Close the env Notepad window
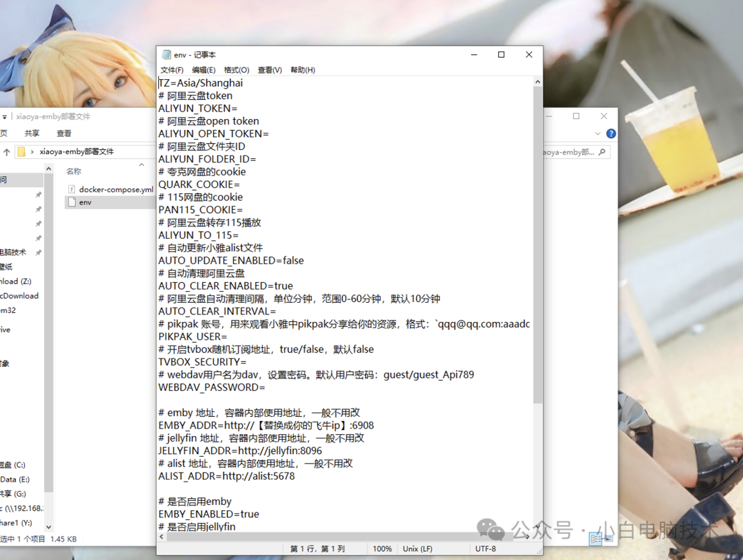Image resolution: width=743 pixels, height=560 pixels. [x=529, y=54]
